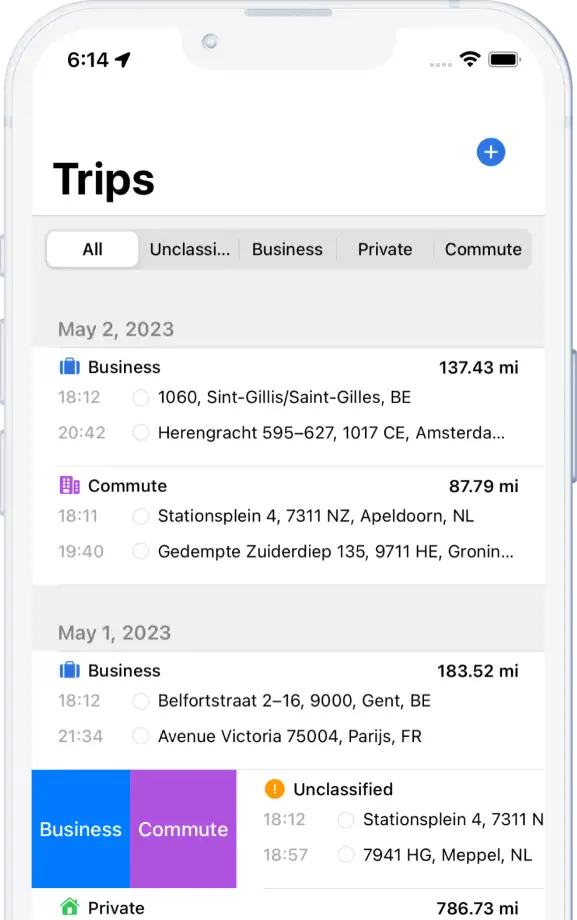The height and width of the screenshot is (920, 577).
Task: Click the purple Commute color block
Action: [x=183, y=829]
